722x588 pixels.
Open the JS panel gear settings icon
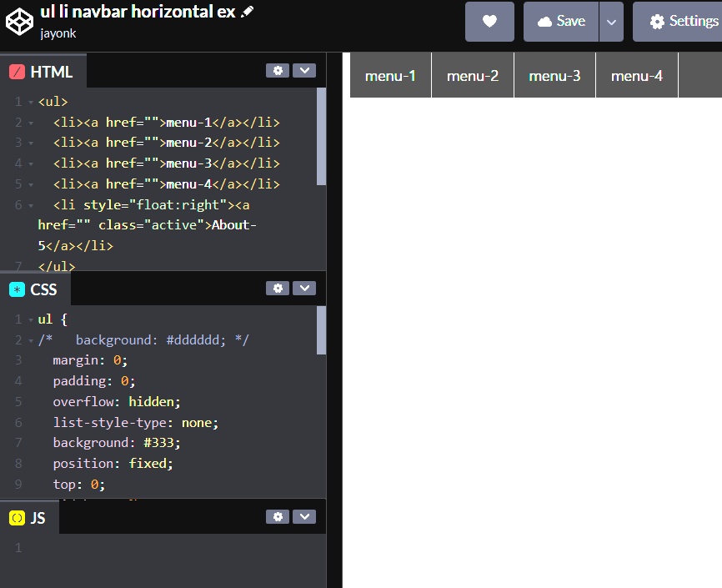278,516
